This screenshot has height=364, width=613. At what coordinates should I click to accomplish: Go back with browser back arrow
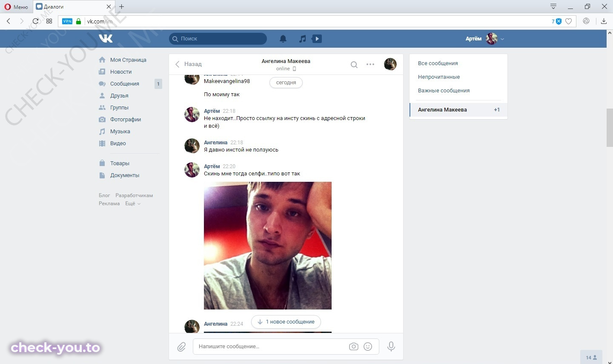8,21
